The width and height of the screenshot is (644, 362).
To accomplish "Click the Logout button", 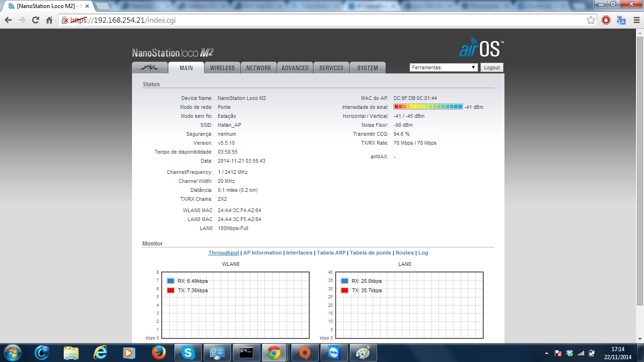I will click(492, 67).
